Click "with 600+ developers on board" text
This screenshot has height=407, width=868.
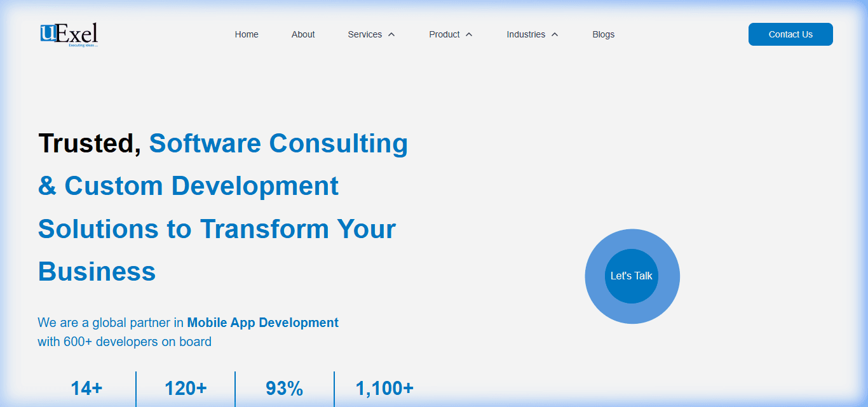click(125, 342)
